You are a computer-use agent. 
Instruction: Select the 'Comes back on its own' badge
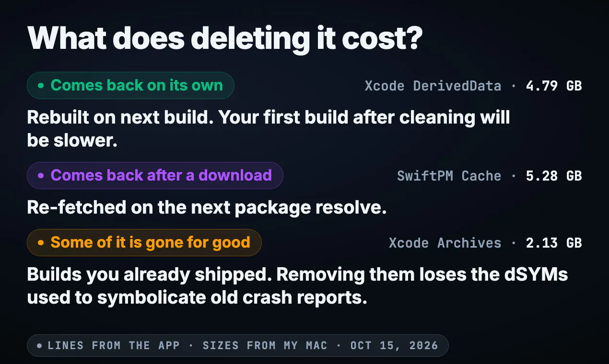coord(130,86)
